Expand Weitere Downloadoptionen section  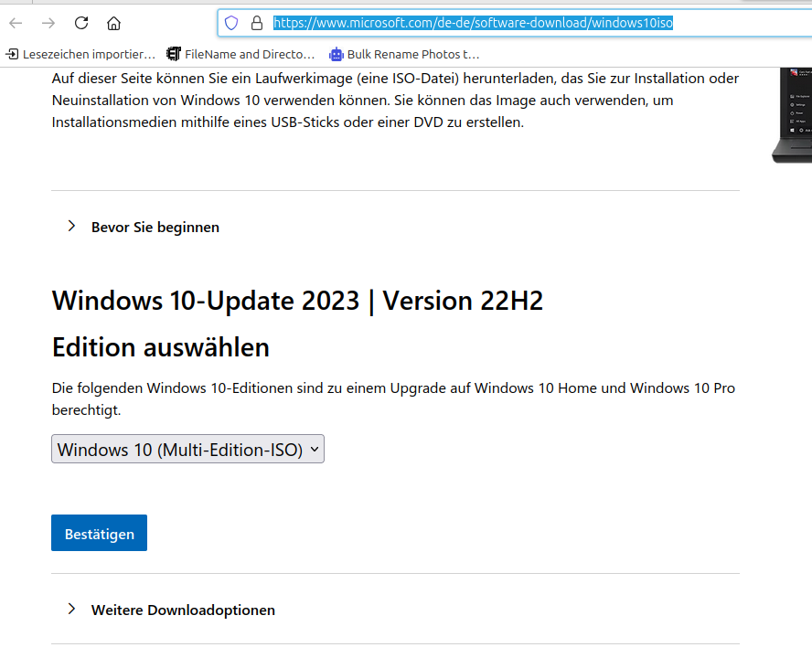point(182,610)
